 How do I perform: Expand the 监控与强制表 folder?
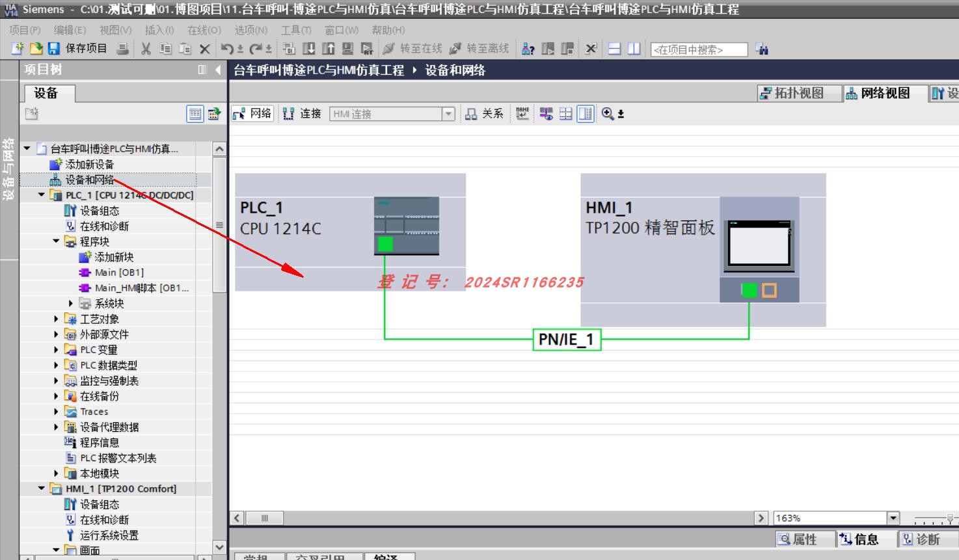point(56,380)
